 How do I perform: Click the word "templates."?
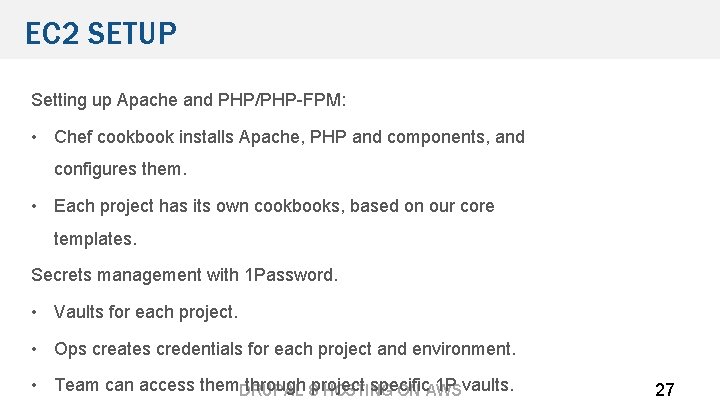pyautogui.click(x=95, y=239)
